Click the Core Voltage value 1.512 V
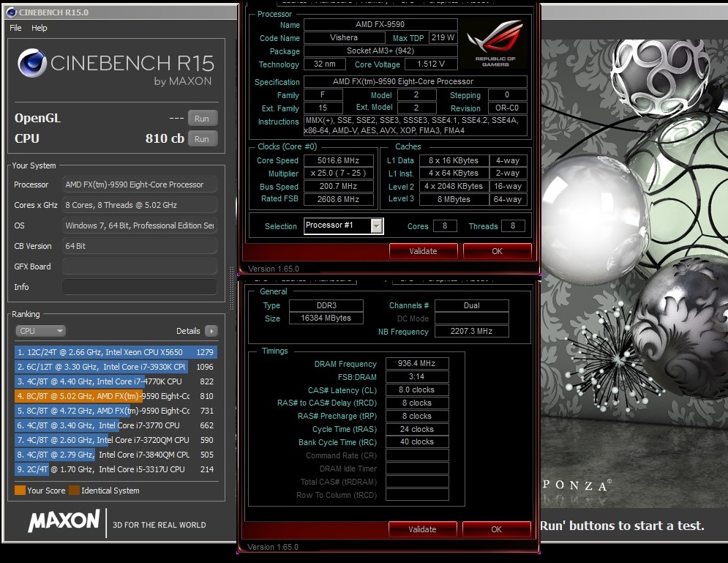This screenshot has height=563, width=728. point(431,64)
